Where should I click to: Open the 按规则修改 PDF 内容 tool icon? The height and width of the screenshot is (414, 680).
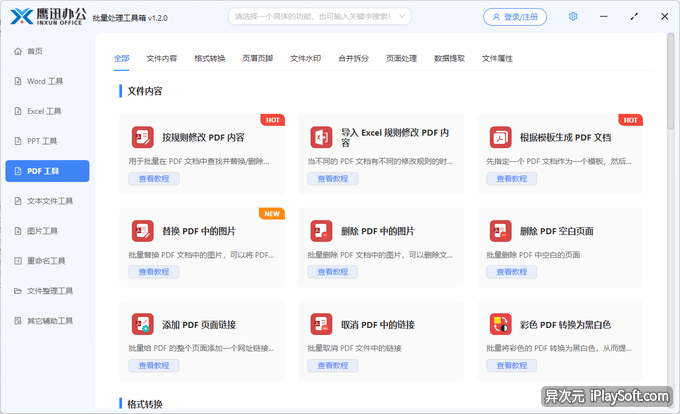click(143, 137)
